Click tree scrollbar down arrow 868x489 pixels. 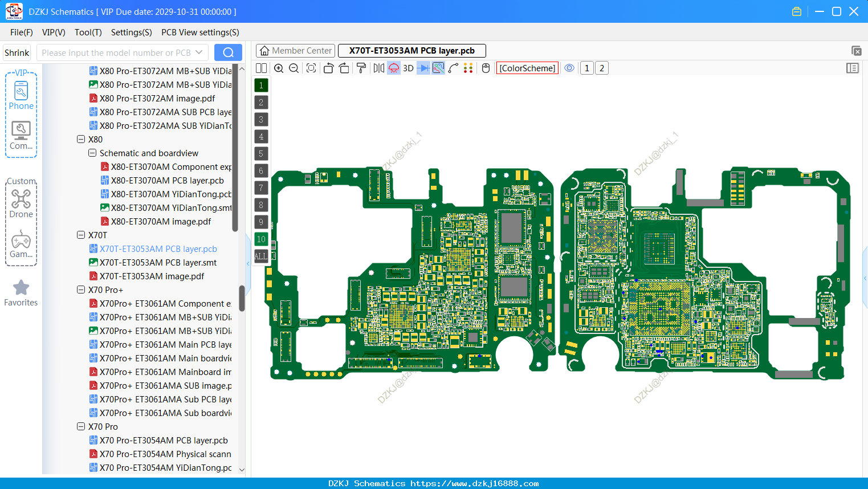[x=242, y=470]
